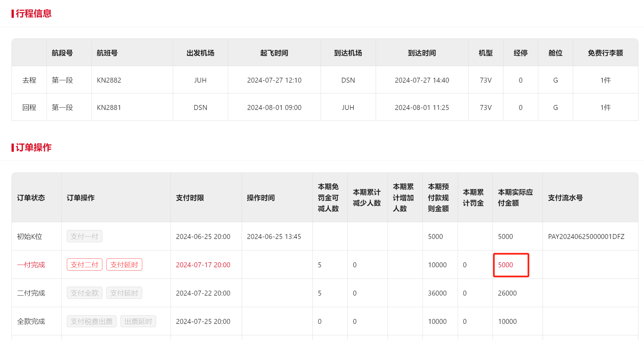Screen dimensions: 644x340
Task: Select the 26000 amount in 二付完成 row
Action: pyautogui.click(x=507, y=293)
